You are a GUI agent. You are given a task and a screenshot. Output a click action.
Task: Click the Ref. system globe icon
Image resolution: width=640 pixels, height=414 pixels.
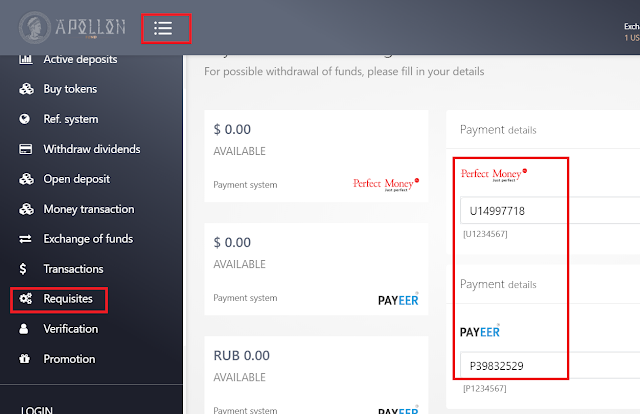click(24, 119)
